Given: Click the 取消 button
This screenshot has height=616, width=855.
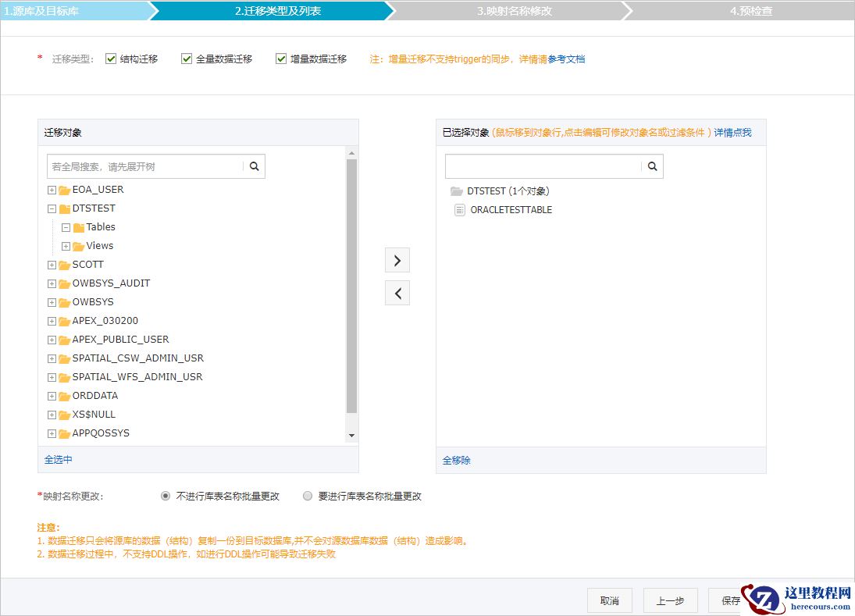Looking at the screenshot, I should pyautogui.click(x=609, y=600).
